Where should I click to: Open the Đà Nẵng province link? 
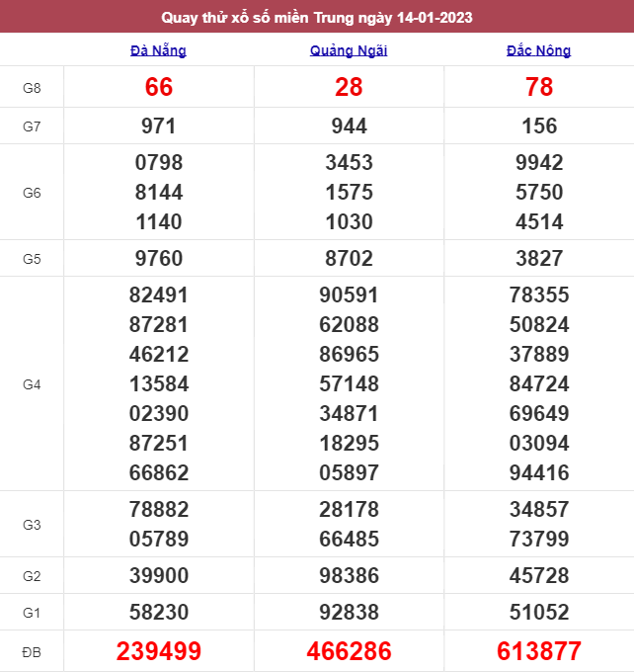[158, 50]
